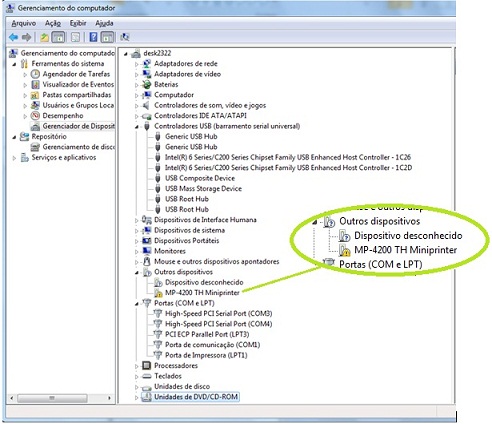Screen dimensions: 492x424
Task: Collapse Outros dispositivos node
Action: pyautogui.click(x=136, y=273)
